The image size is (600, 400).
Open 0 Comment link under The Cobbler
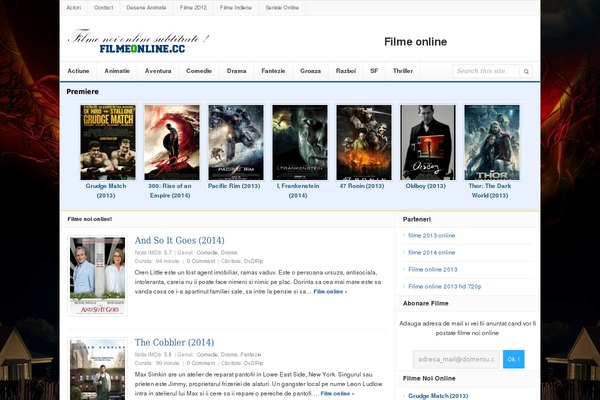pyautogui.click(x=201, y=363)
